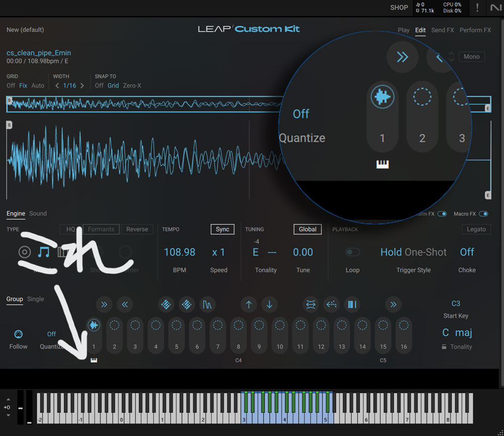Screen dimensions: 504x436
Task: Click the first diamond pattern icon above slots
Action: point(166,304)
